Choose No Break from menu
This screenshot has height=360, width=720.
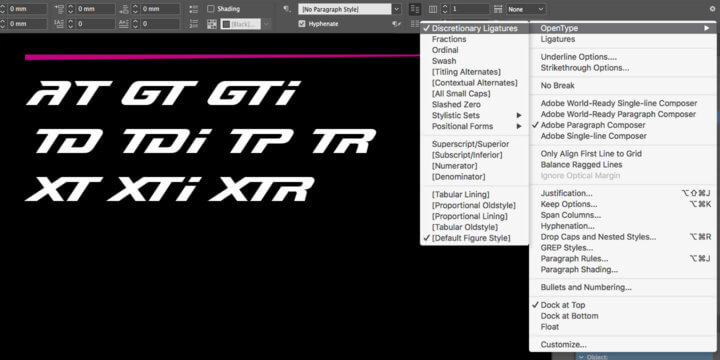(x=623, y=86)
